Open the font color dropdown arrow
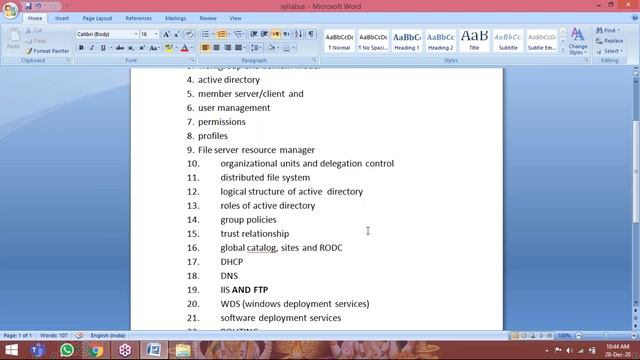Image resolution: width=640 pixels, height=360 pixels. (x=192, y=48)
